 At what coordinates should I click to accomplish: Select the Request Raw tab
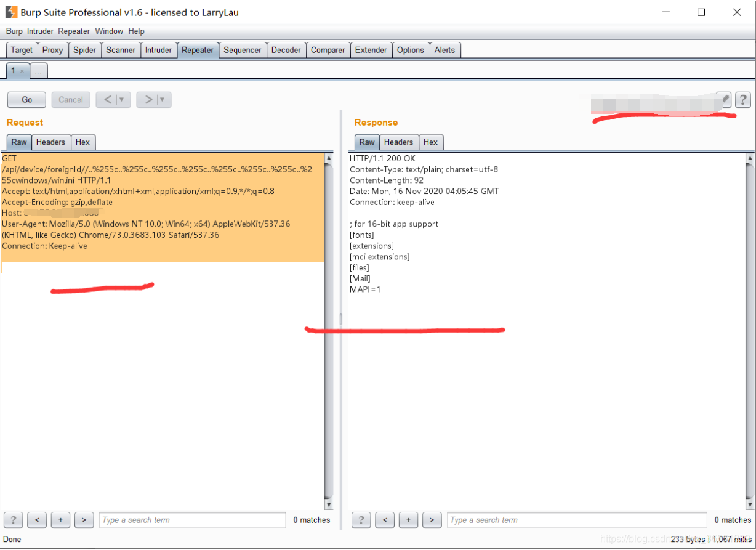pyautogui.click(x=19, y=142)
